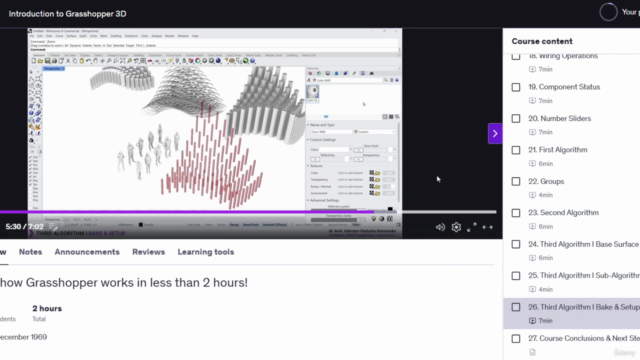The image size is (640, 360).
Task: Click the video icon under Number Sliders
Action: (532, 132)
